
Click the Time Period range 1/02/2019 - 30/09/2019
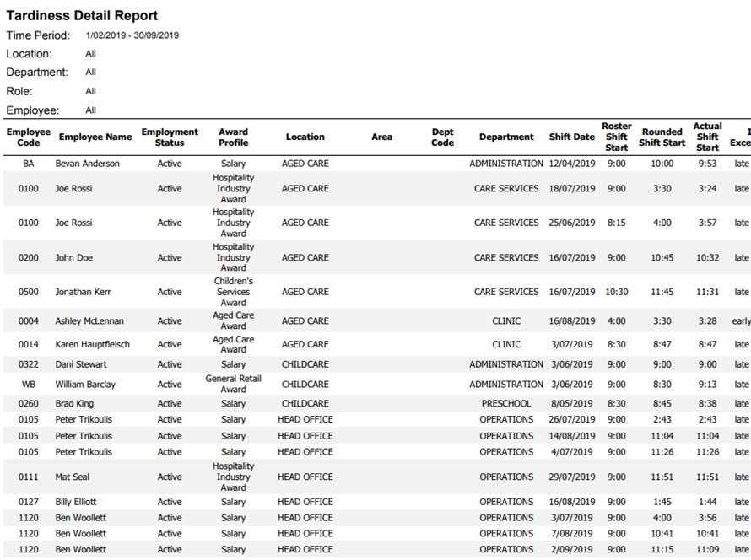pos(139,35)
